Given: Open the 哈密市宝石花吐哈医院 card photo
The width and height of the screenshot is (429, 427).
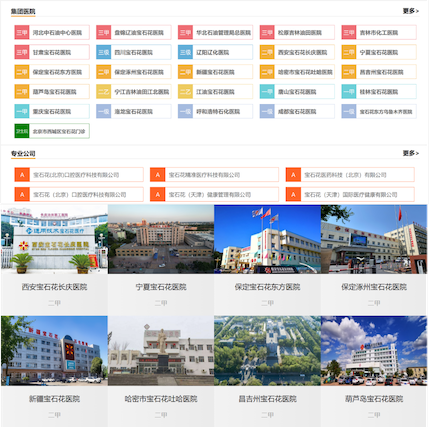Looking at the screenshot, I should (161, 351).
